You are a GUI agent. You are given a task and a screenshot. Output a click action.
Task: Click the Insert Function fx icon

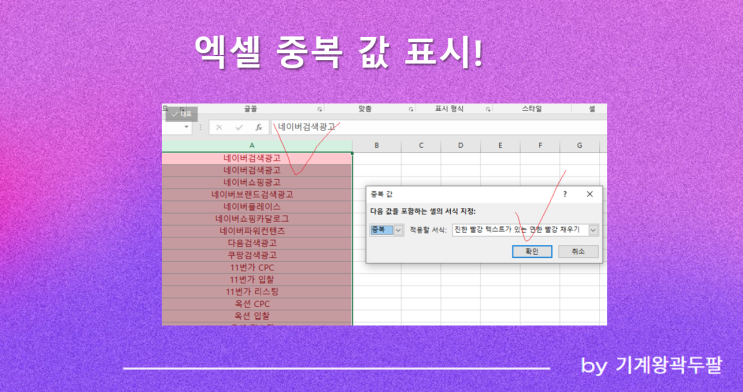(259, 127)
